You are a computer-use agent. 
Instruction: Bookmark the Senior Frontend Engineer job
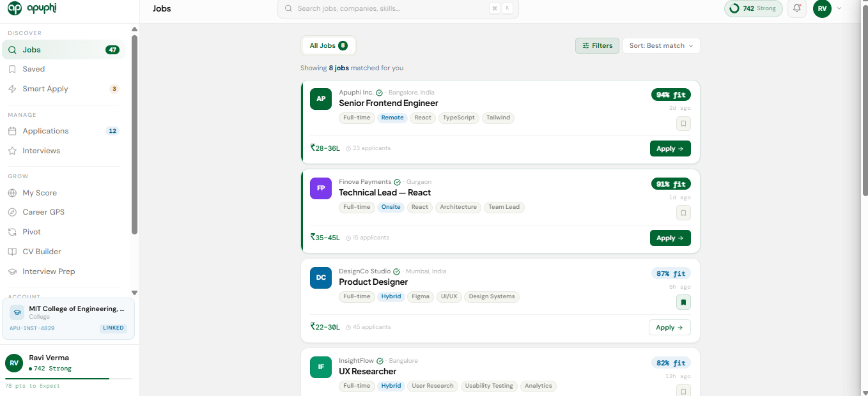(683, 123)
